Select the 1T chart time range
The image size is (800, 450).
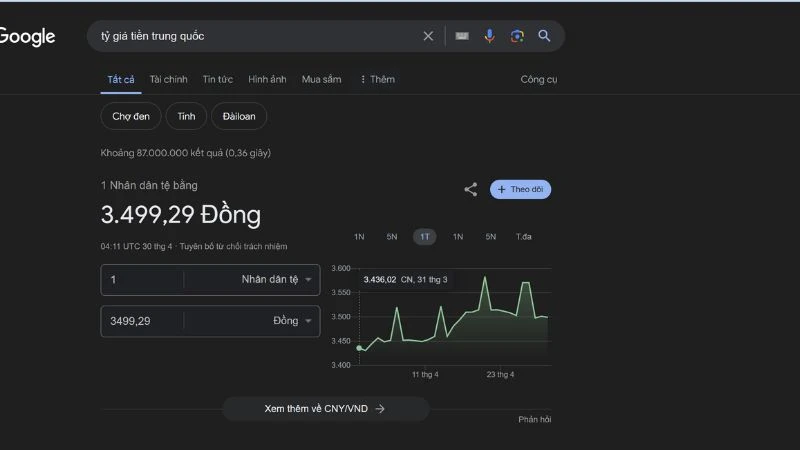point(425,237)
